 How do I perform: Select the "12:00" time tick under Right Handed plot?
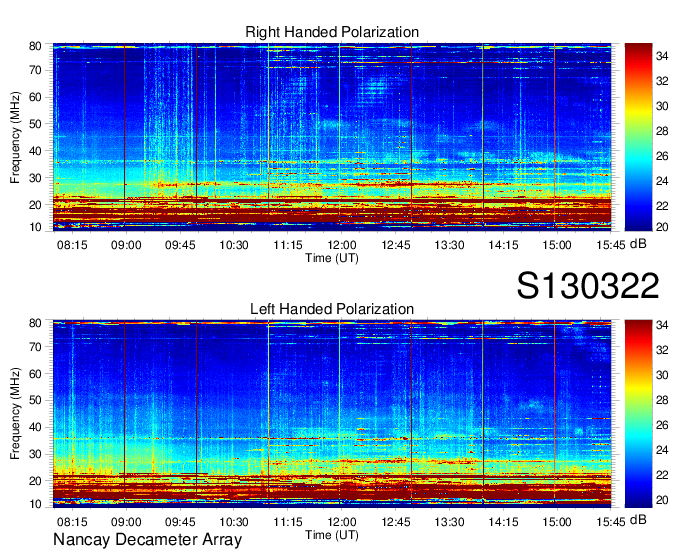tap(342, 245)
